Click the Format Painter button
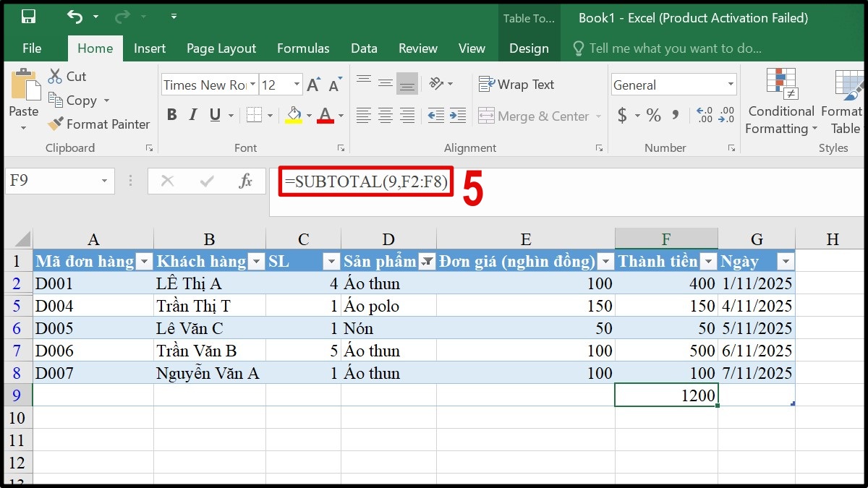 coord(98,124)
